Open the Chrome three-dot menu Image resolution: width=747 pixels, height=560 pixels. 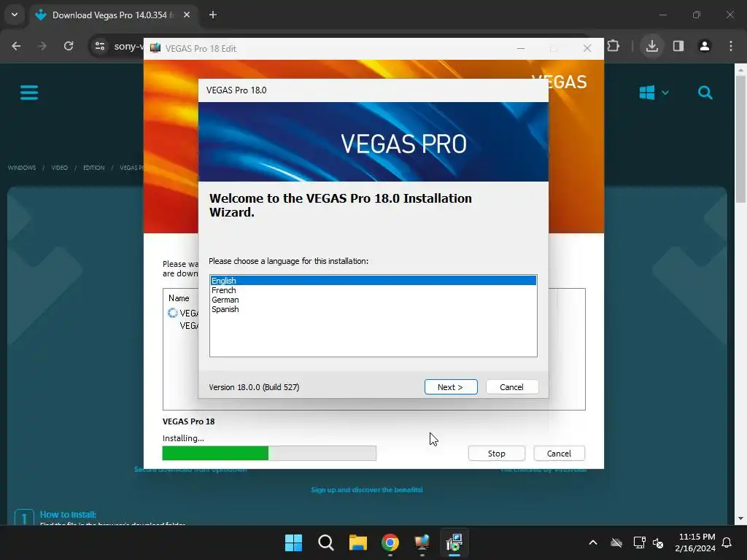[x=731, y=46]
